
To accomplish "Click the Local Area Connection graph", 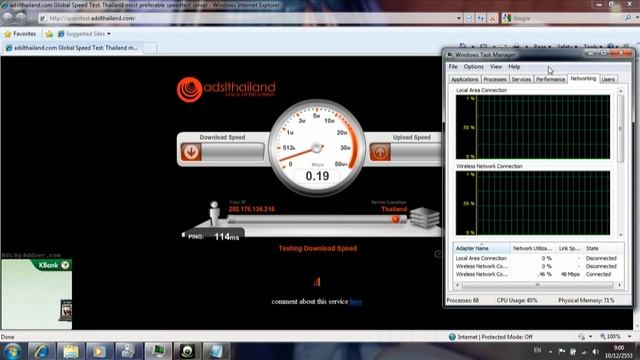I will [533, 127].
